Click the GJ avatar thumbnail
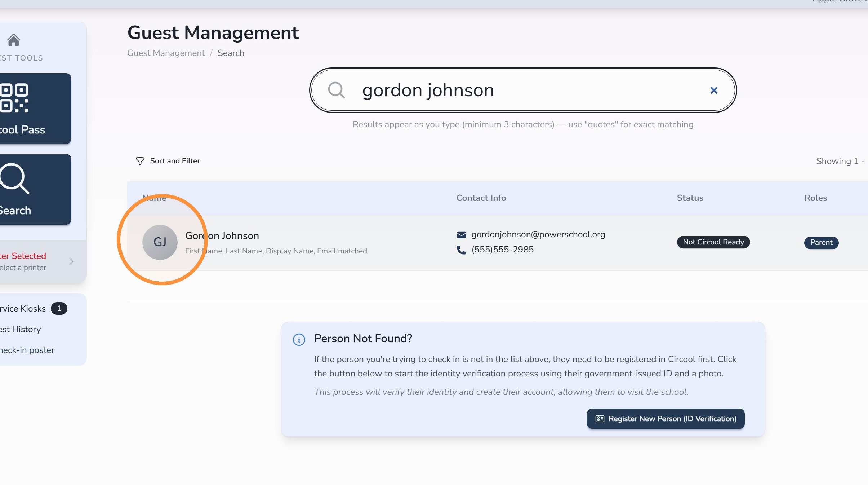This screenshot has height=485, width=868. [x=160, y=242]
